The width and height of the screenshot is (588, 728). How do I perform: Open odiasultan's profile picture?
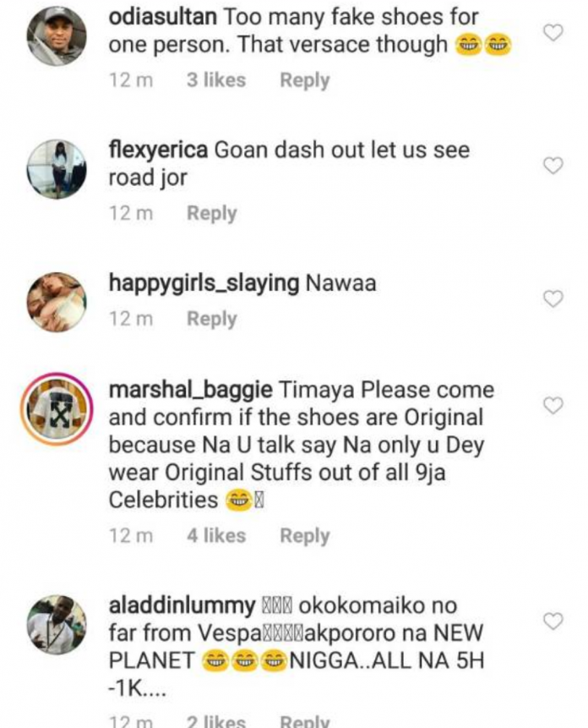pyautogui.click(x=57, y=36)
